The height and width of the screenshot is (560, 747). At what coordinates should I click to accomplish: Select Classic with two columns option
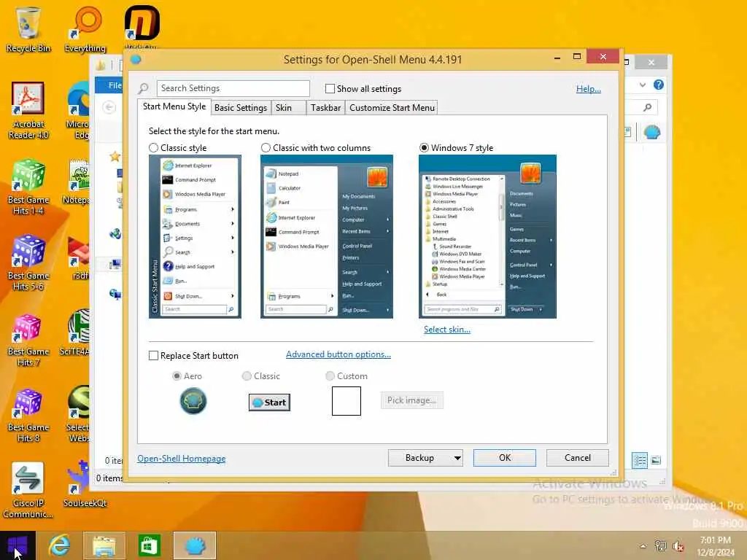(x=266, y=147)
